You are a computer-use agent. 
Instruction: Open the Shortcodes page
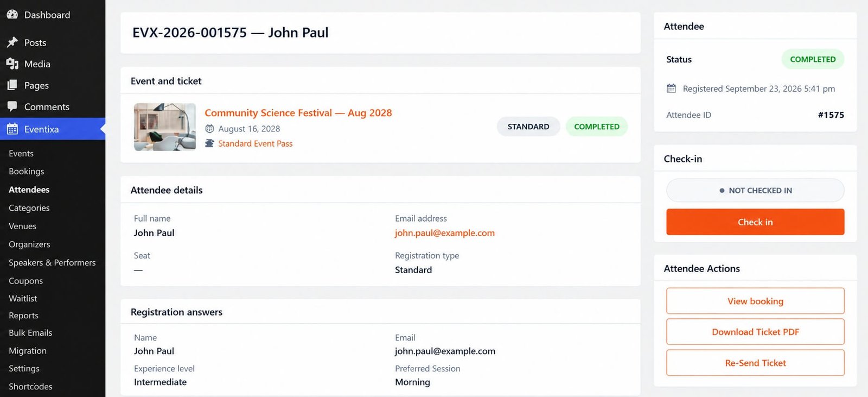click(31, 387)
